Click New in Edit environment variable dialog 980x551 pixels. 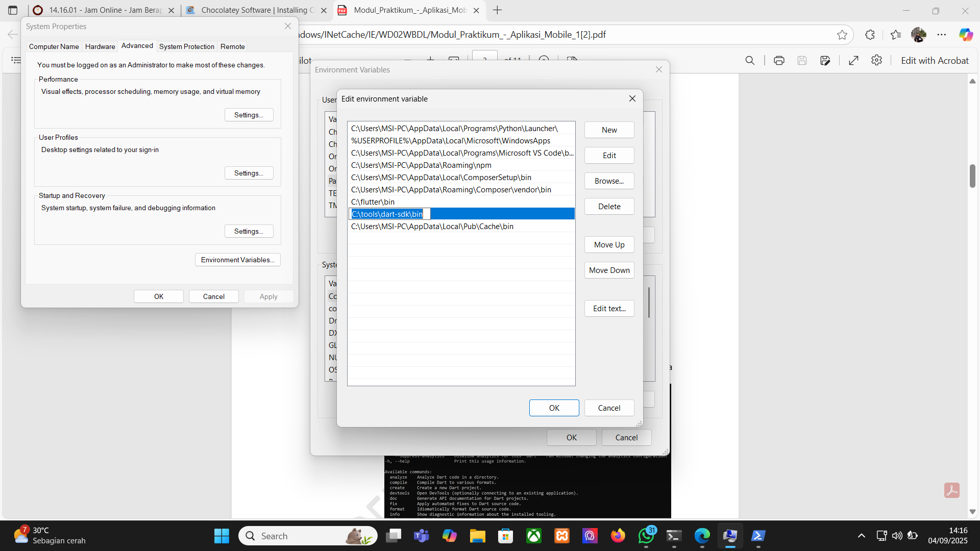(x=609, y=130)
